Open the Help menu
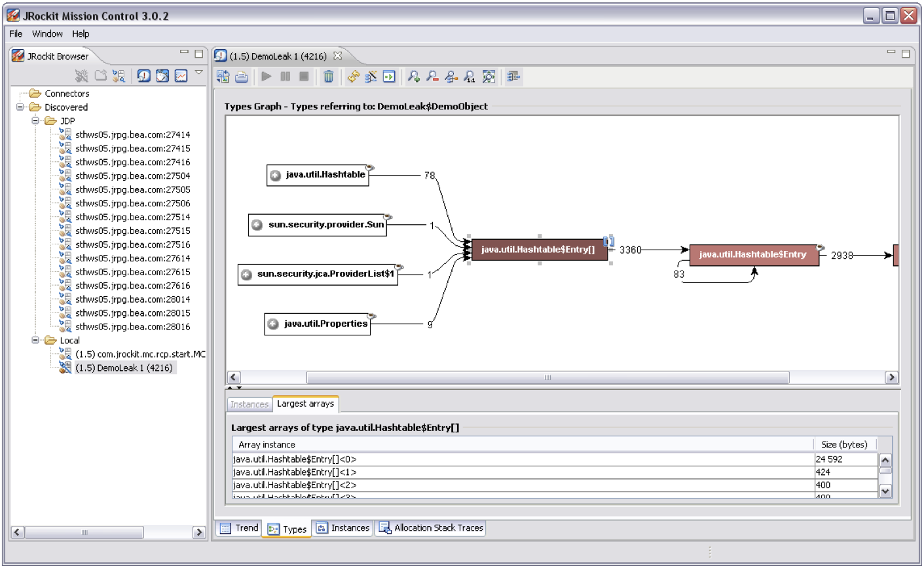The height and width of the screenshot is (568, 924). [81, 33]
